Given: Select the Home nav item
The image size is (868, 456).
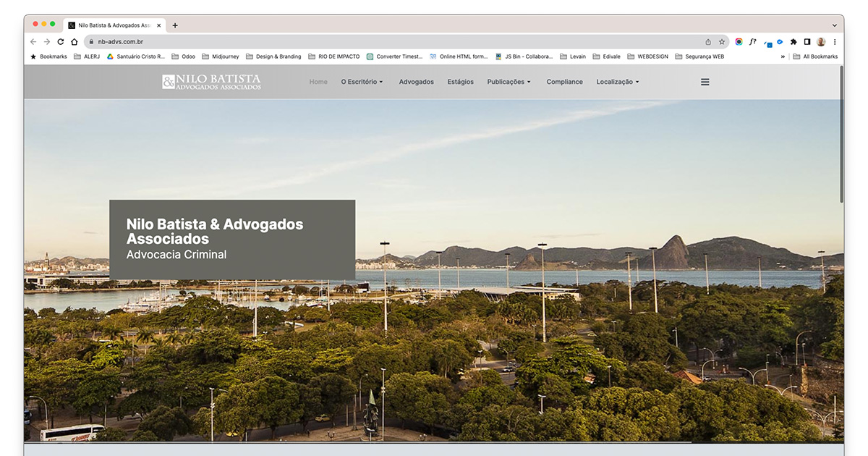Looking at the screenshot, I should point(318,82).
